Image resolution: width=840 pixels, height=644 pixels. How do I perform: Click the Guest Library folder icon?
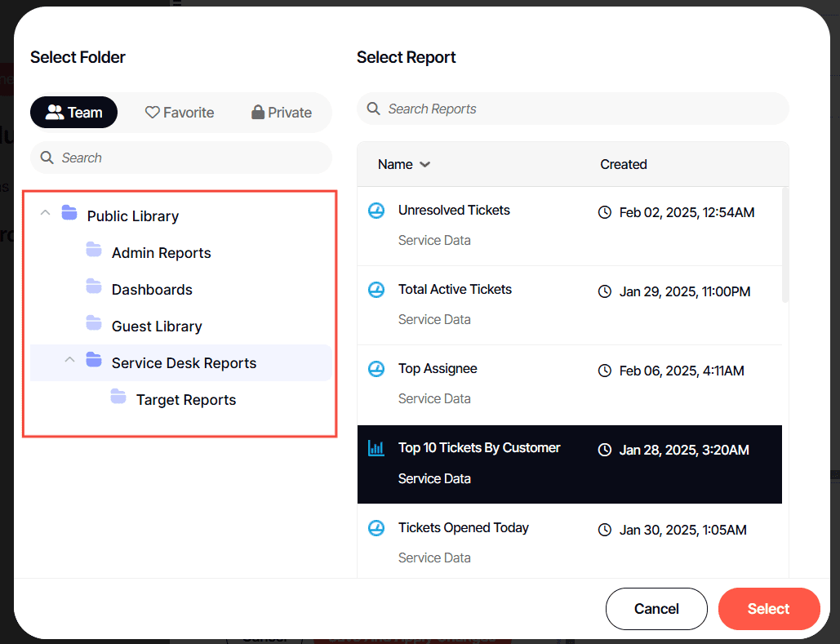(94, 325)
